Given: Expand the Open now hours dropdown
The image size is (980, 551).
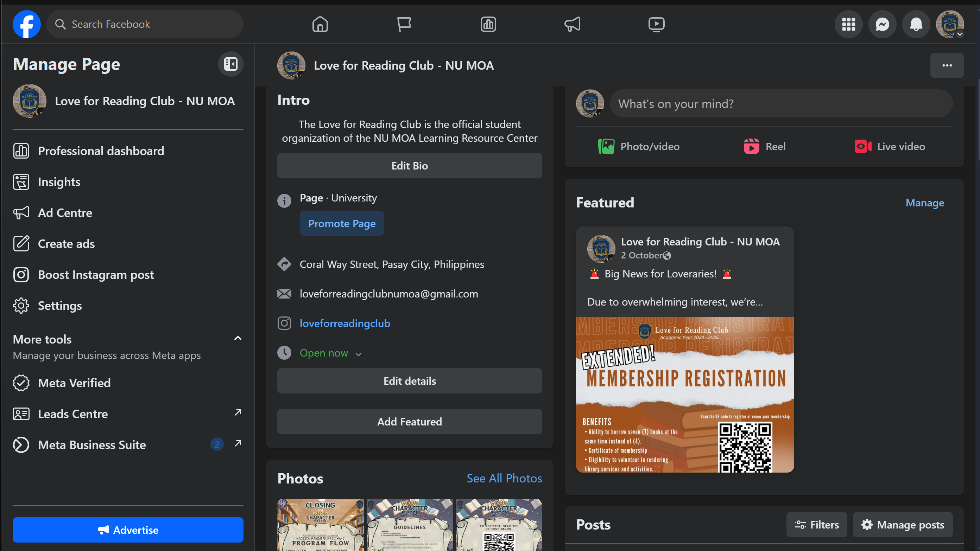Looking at the screenshot, I should [358, 354].
